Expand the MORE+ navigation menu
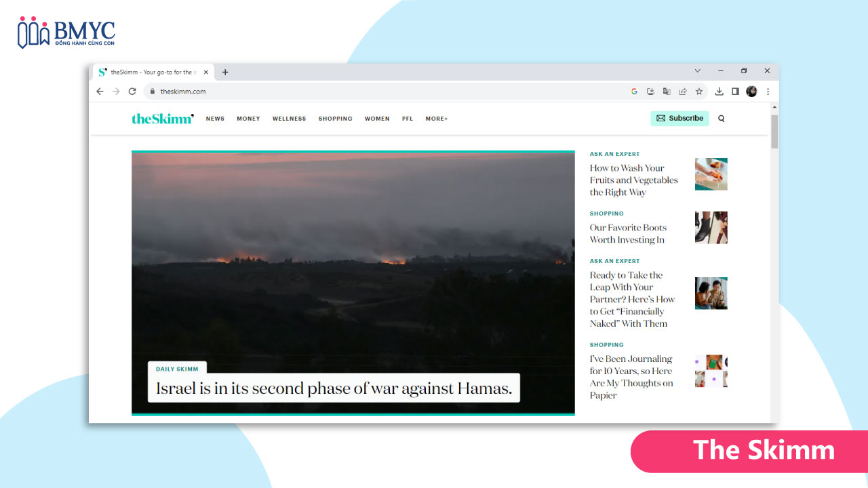Screen dimensions: 868x488 [437, 119]
